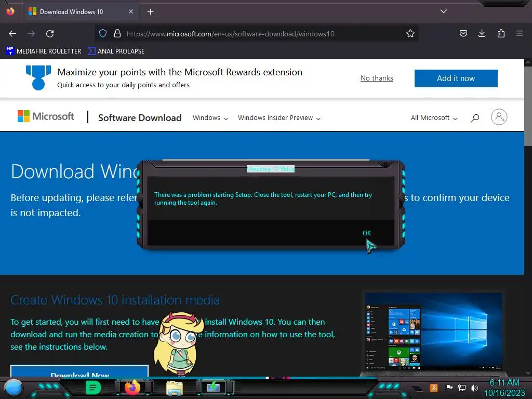The height and width of the screenshot is (399, 532).
Task: Bookmark this page with the star
Action: [x=410, y=33]
